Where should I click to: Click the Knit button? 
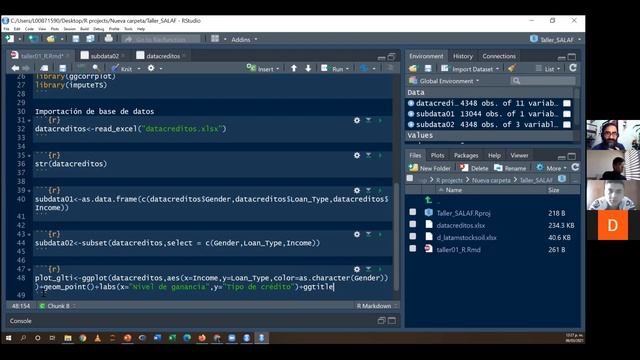tap(122, 69)
